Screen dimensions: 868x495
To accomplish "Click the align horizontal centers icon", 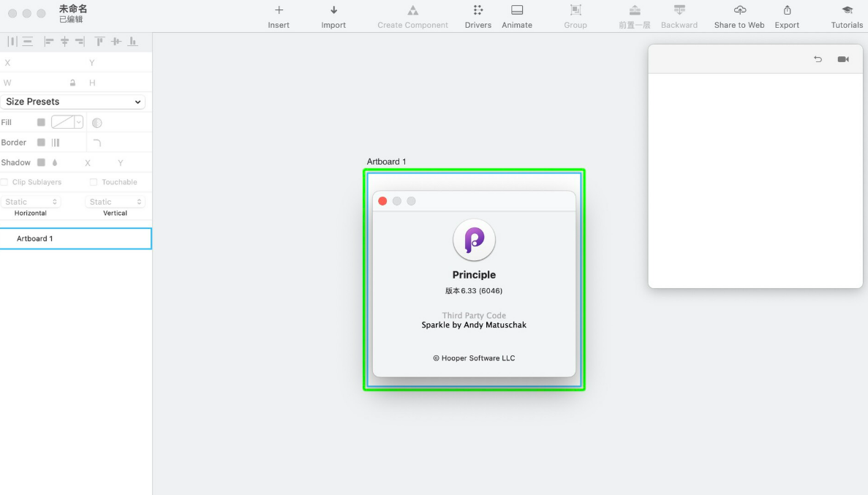I will click(65, 42).
